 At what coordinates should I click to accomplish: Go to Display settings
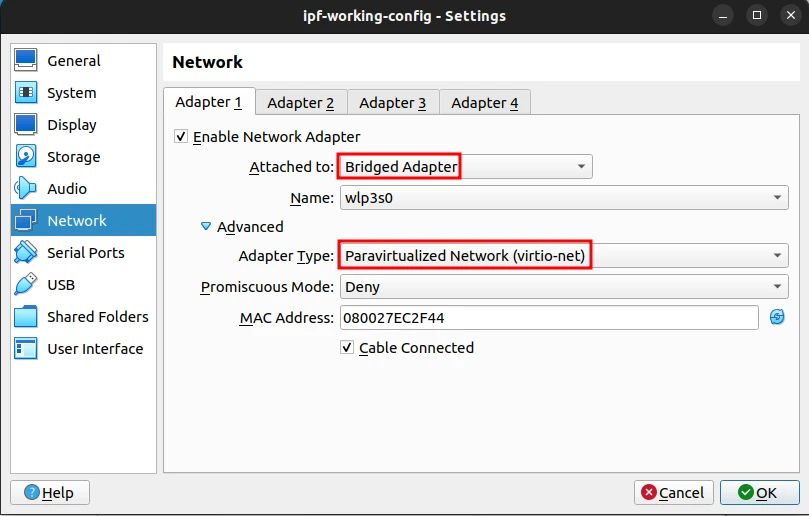click(x=71, y=125)
